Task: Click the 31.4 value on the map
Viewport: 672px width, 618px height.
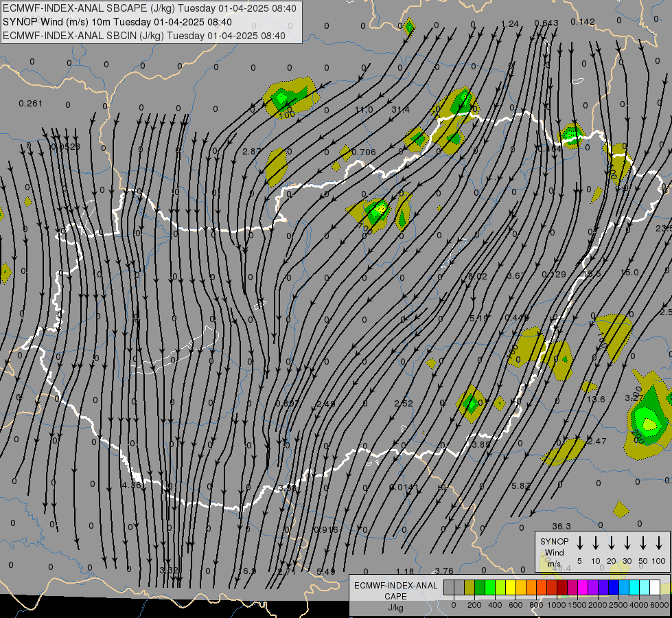Action: [400, 110]
